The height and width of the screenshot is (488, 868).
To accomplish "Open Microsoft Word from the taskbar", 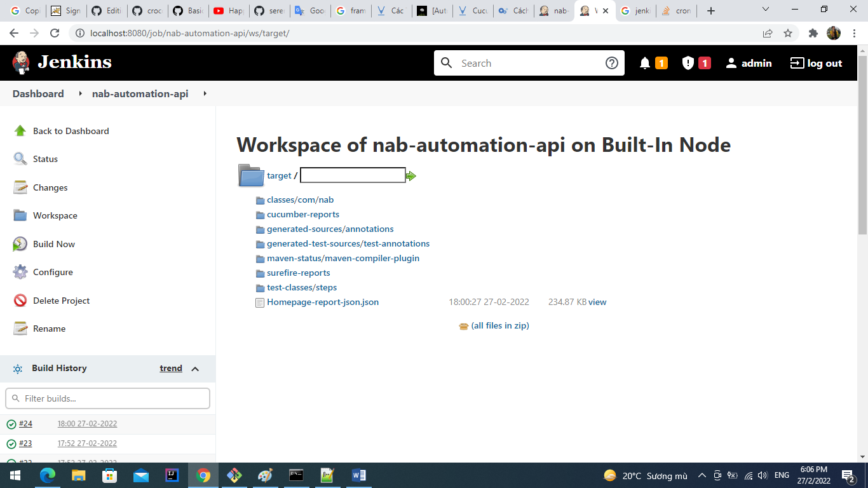I will pos(358,475).
